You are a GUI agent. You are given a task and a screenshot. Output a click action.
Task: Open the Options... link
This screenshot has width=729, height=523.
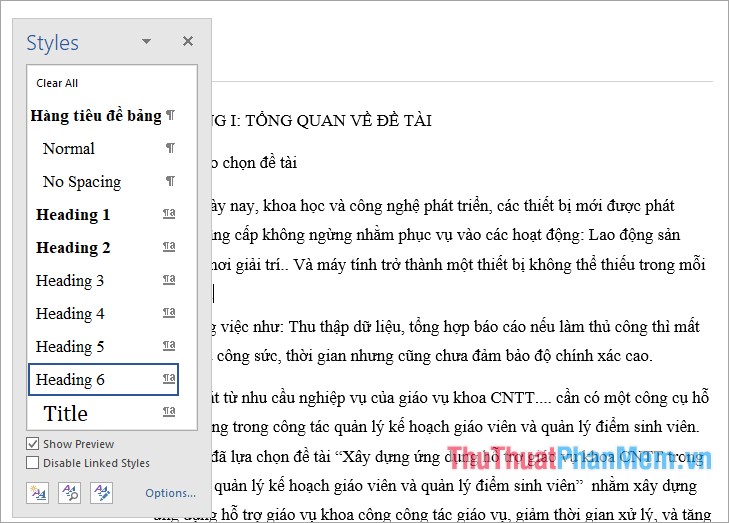(170, 493)
